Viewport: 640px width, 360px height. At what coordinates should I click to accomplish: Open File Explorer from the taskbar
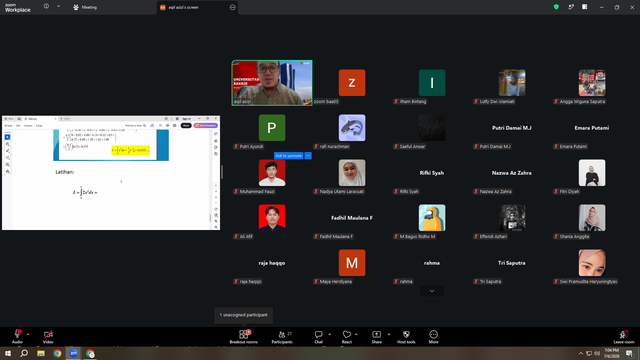[41, 353]
